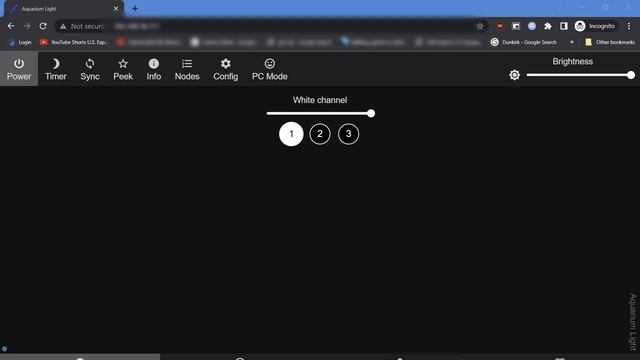This screenshot has width=640, height=360.
Task: Click the round blue extension icon
Action: point(532,26)
